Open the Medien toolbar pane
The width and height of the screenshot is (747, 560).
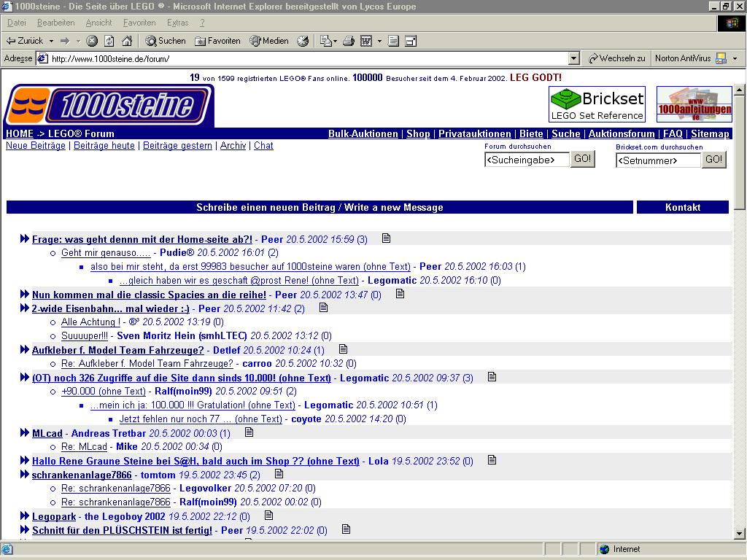point(269,41)
